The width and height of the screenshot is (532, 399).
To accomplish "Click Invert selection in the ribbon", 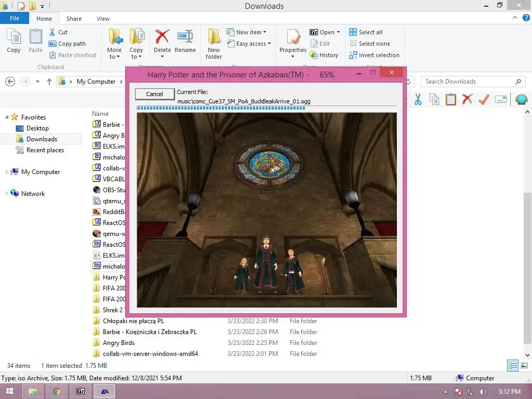I will point(374,55).
